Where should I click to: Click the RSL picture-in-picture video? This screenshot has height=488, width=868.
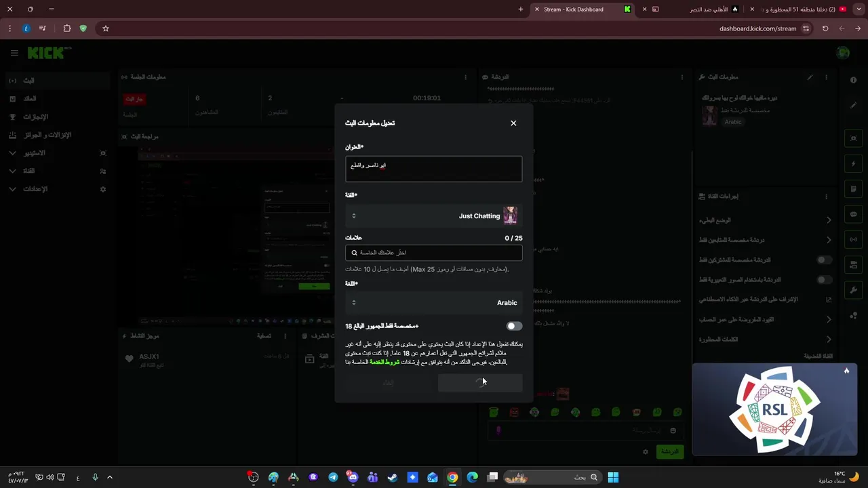(774, 409)
